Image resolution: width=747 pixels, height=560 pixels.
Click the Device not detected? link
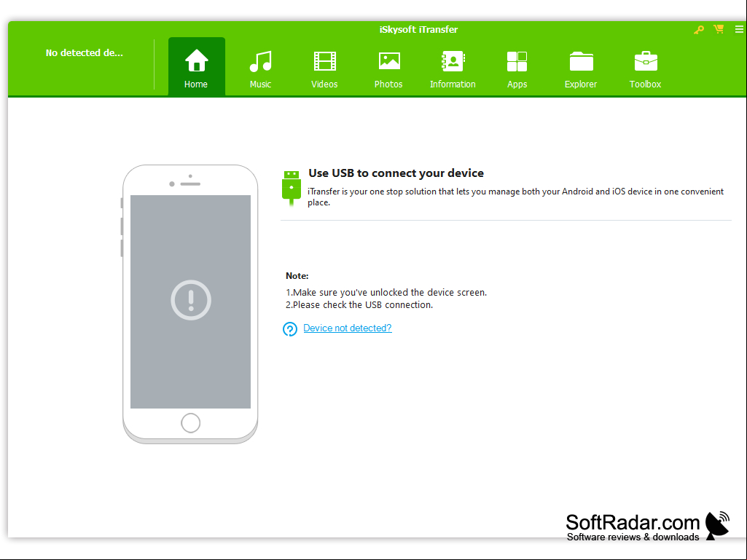[x=348, y=328]
